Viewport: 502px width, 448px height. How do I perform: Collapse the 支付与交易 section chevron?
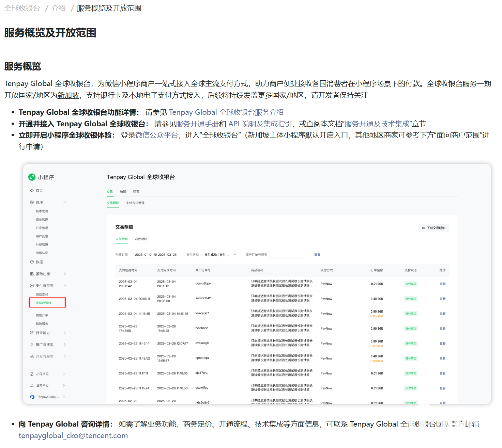(x=65, y=286)
